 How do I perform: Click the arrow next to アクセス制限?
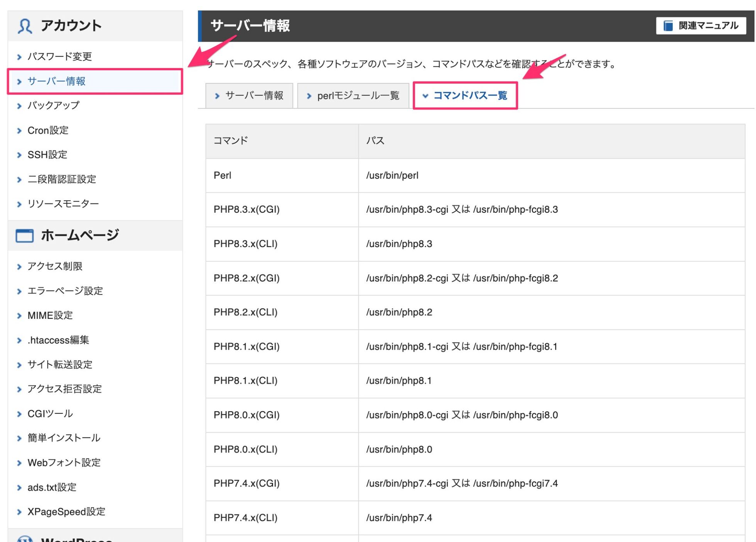tap(19, 267)
